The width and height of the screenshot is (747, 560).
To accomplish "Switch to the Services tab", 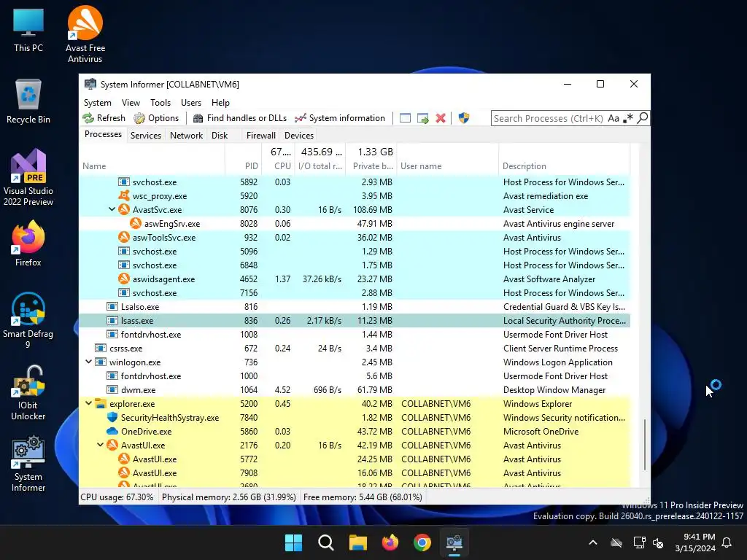I will [x=146, y=135].
